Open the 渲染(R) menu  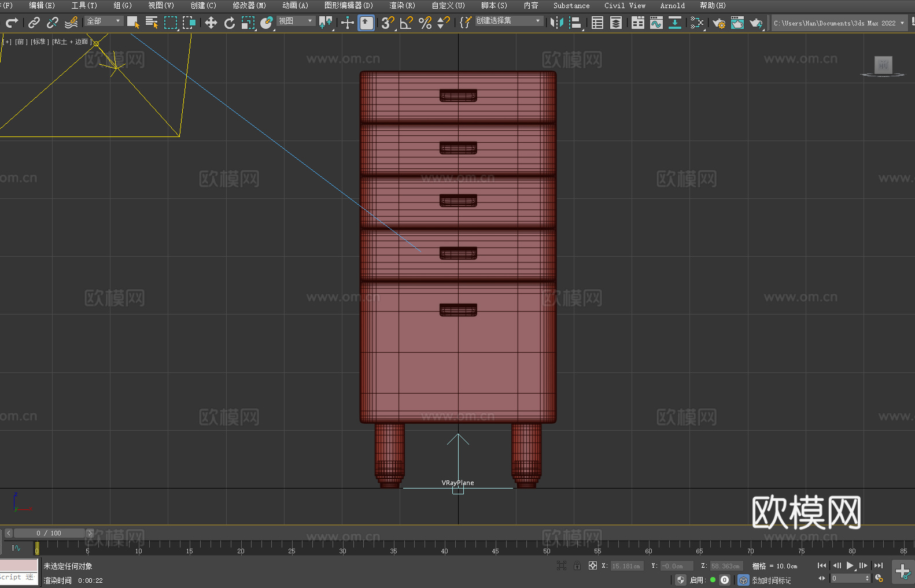tap(402, 5)
